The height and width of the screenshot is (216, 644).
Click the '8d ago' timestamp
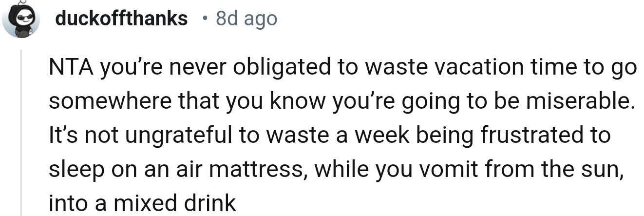(246, 19)
